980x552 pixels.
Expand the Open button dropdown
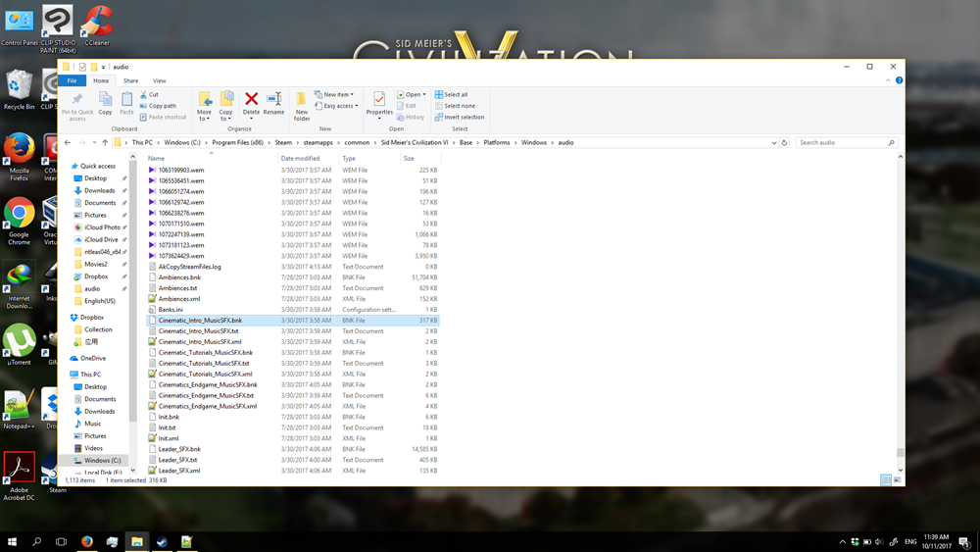pos(424,94)
